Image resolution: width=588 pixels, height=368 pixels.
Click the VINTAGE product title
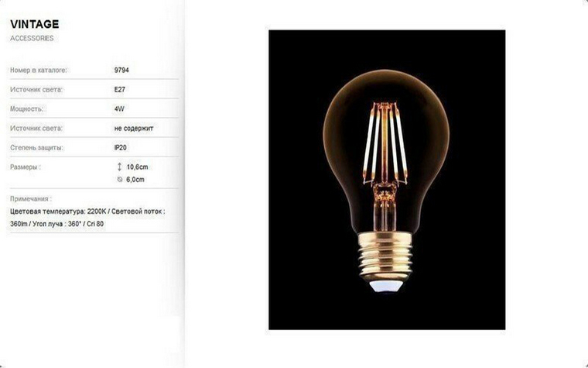(35, 25)
